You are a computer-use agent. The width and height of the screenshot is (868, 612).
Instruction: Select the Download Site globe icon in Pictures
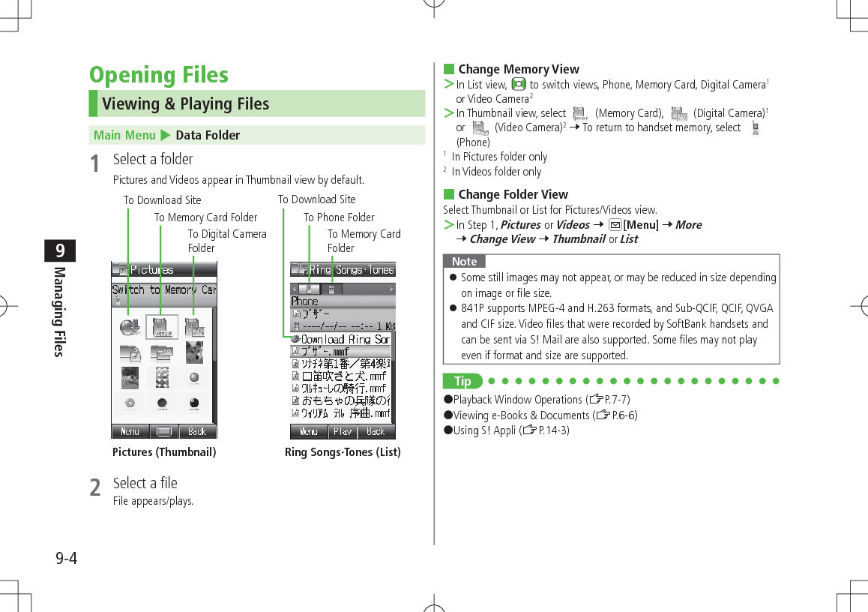pos(130,326)
